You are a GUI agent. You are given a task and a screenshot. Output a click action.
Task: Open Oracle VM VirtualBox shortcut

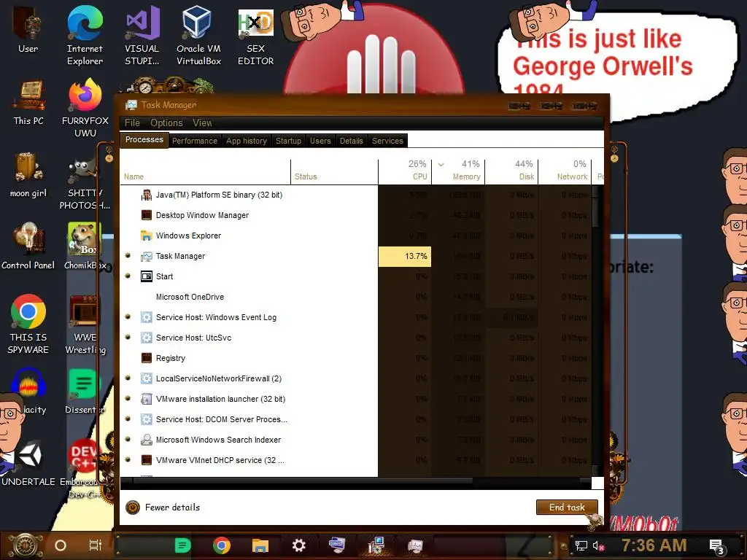[x=198, y=34]
